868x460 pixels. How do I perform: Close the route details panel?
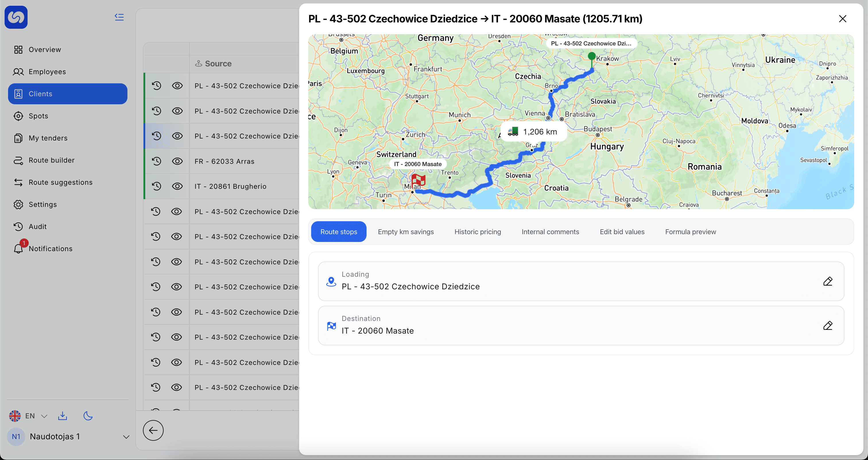[x=842, y=19]
